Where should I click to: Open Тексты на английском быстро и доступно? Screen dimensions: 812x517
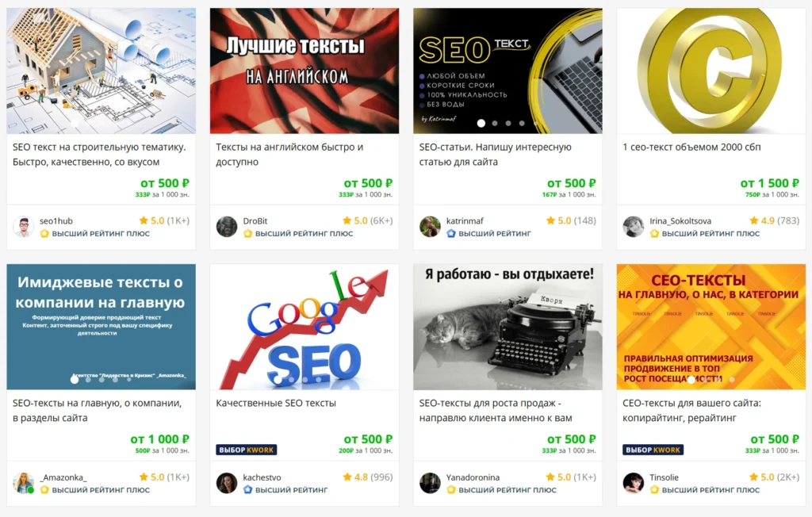point(289,155)
